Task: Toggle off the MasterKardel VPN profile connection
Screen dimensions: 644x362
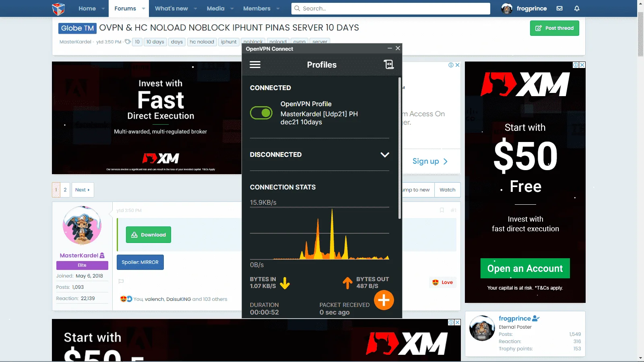Action: 261,113
